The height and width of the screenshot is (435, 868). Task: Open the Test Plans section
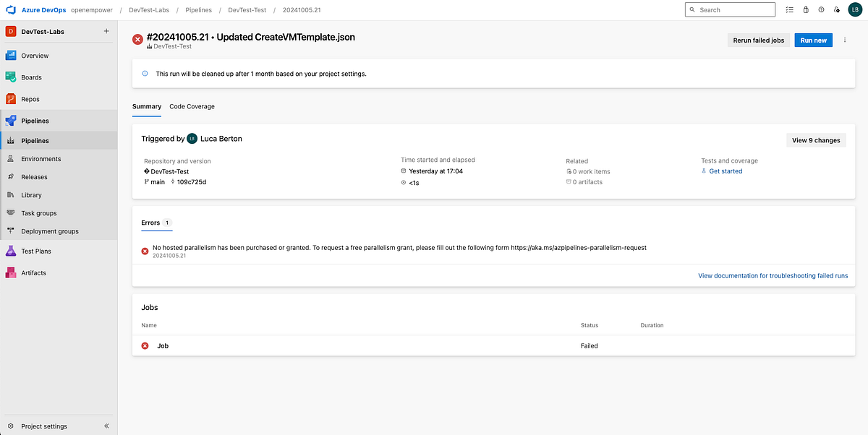pyautogui.click(x=36, y=251)
